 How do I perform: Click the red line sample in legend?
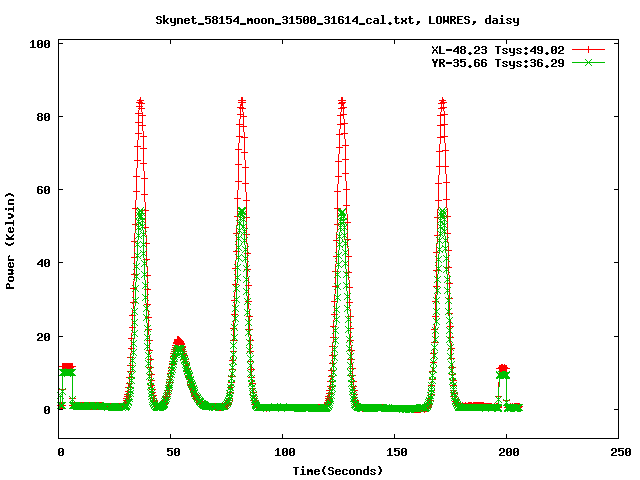point(588,50)
